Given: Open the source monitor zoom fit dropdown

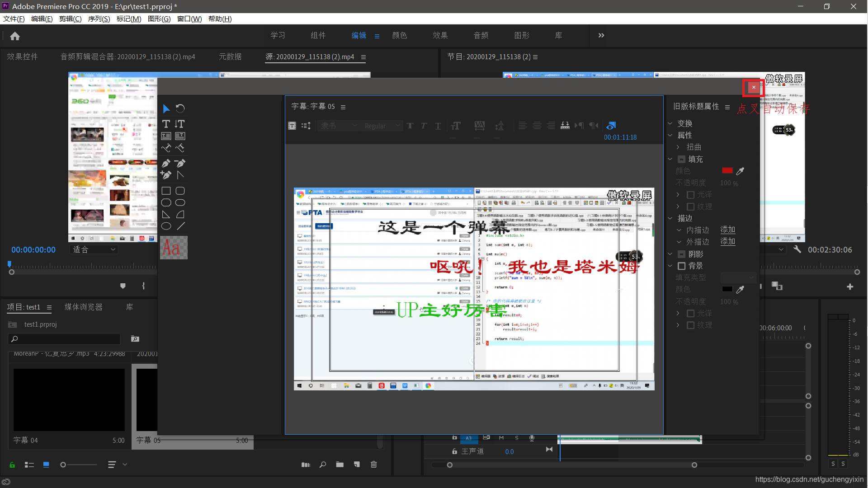Looking at the screenshot, I should [94, 249].
